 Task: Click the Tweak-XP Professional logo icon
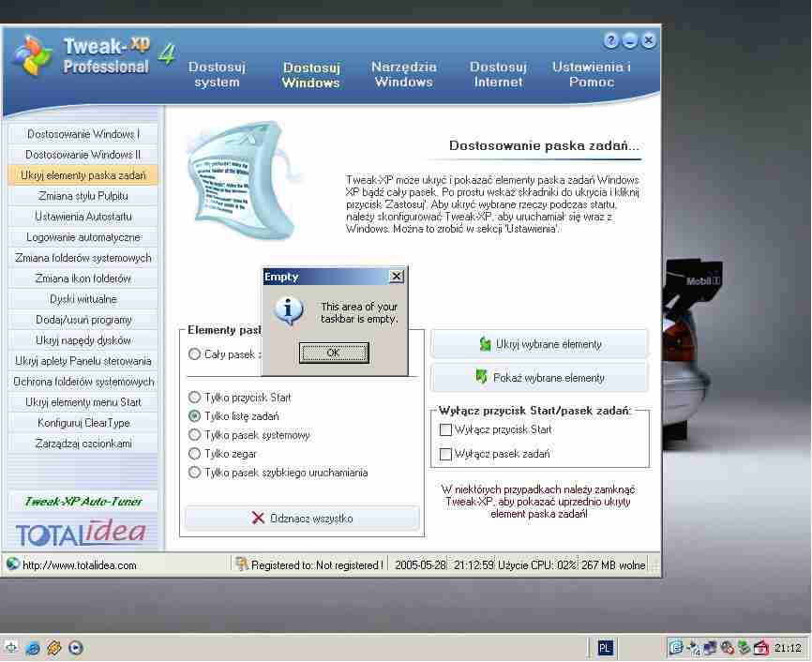click(32, 57)
